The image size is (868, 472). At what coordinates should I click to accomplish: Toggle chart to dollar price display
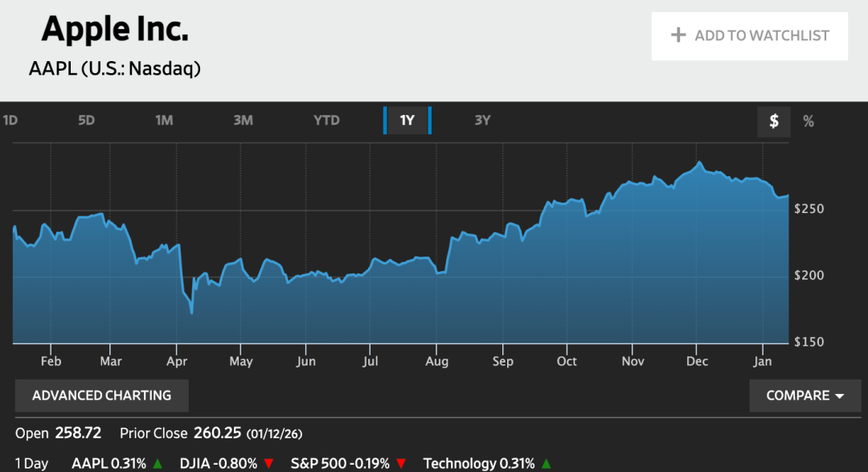(774, 121)
